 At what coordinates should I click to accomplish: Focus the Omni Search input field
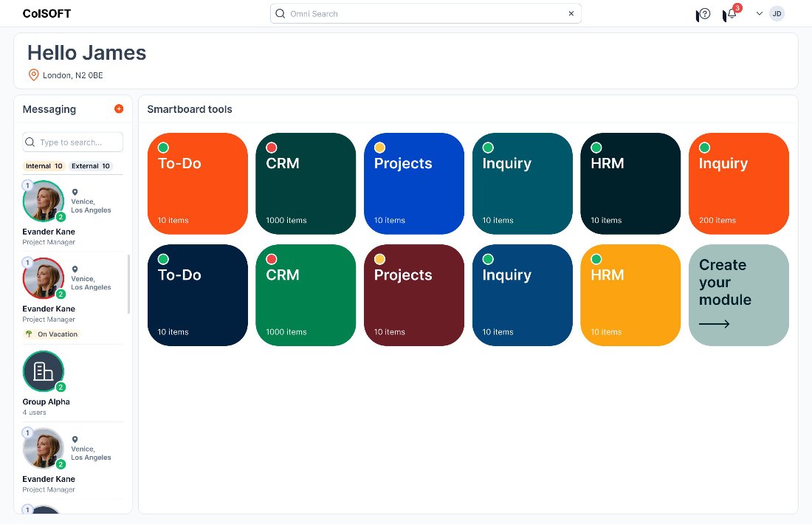[426, 13]
